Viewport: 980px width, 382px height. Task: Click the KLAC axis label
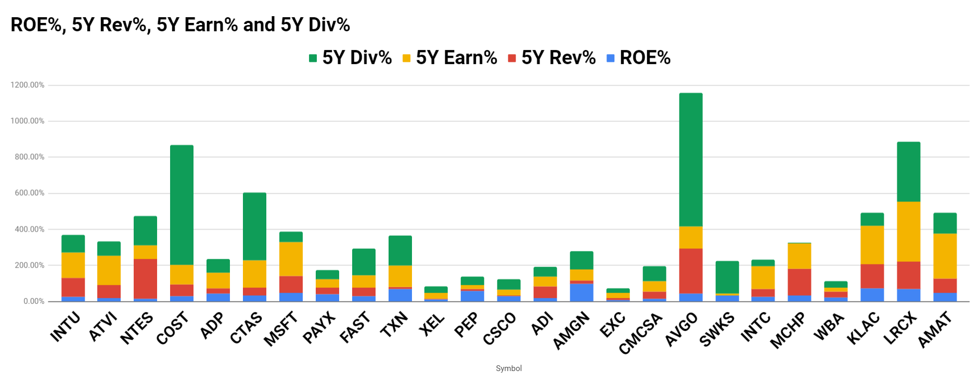[x=863, y=328]
